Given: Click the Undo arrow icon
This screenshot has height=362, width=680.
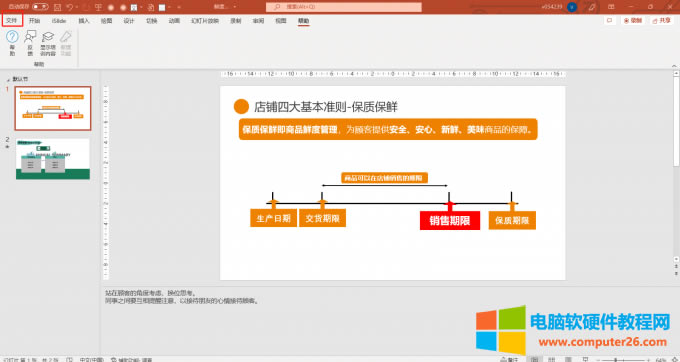Looking at the screenshot, I should (70, 7).
